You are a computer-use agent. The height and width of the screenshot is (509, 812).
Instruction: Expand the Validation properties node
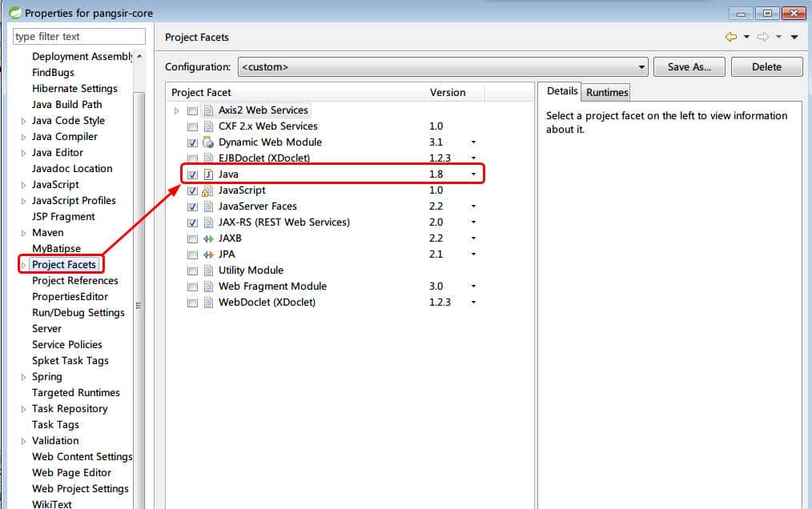(23, 442)
